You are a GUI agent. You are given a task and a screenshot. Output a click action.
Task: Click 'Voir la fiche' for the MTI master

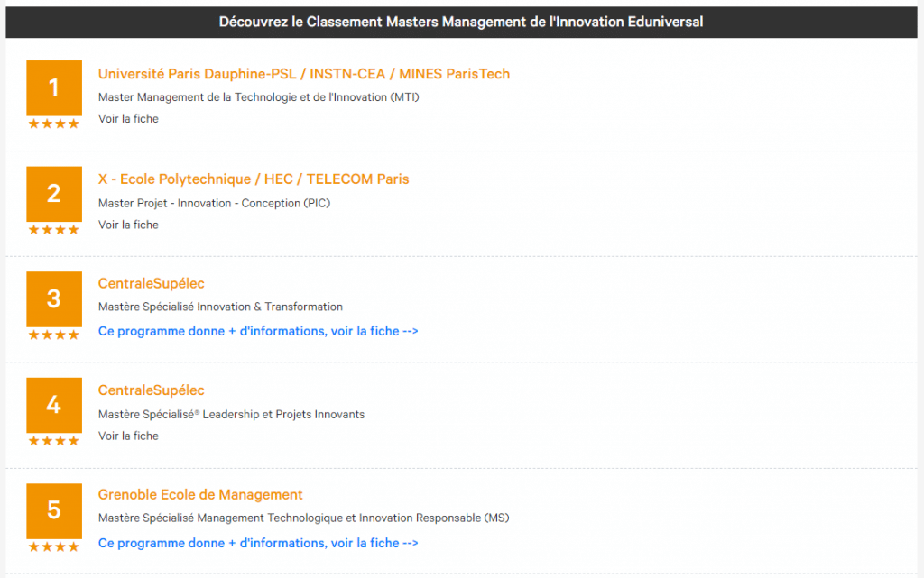coord(128,118)
